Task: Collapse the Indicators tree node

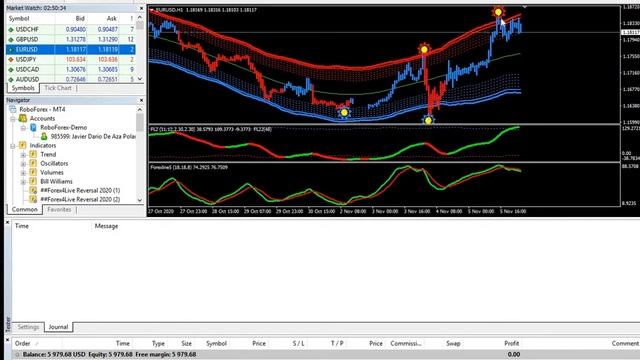Action: pyautogui.click(x=13, y=146)
